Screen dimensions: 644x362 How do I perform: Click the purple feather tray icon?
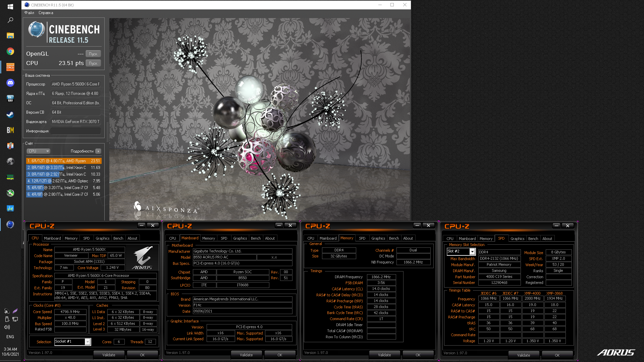coord(15,311)
